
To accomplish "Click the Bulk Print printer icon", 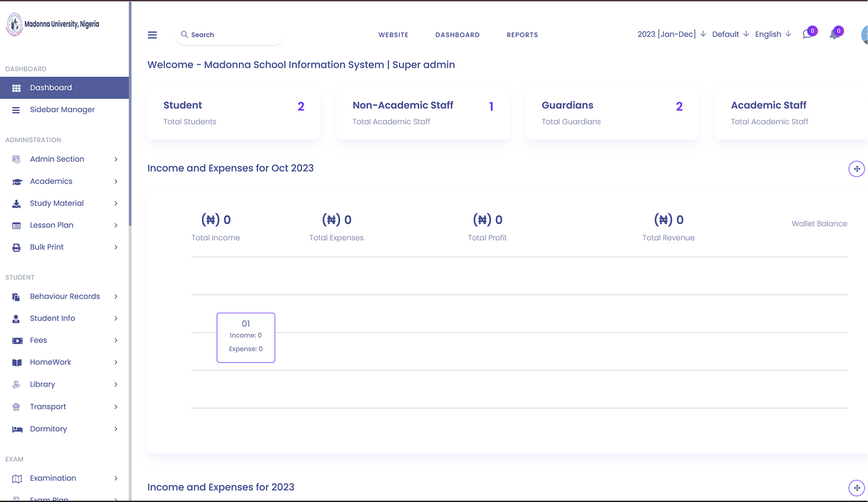I will [16, 247].
